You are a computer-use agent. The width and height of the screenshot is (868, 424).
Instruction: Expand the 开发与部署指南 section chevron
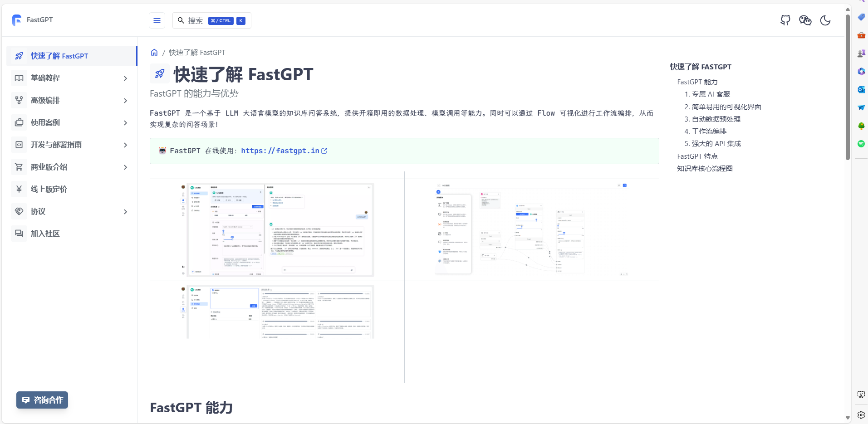126,145
